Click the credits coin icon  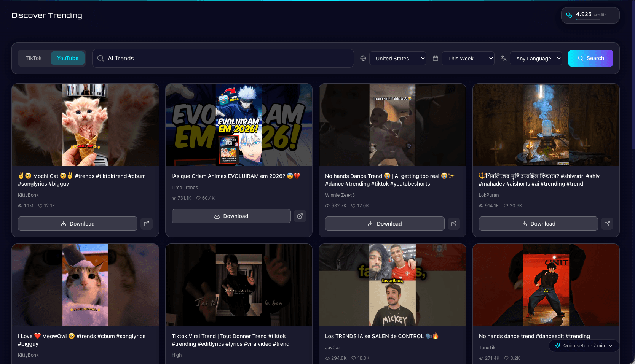[569, 15]
